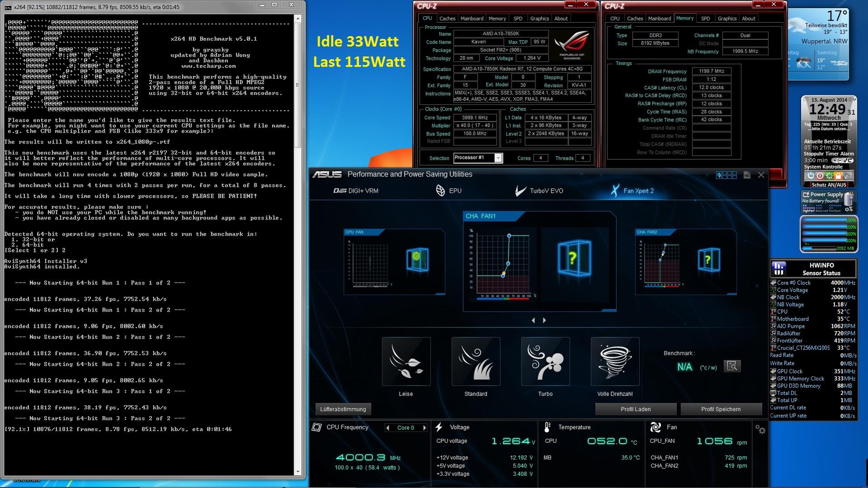Select the Turbo fan profile icon
Screen dimensions: 868x488
click(x=545, y=361)
